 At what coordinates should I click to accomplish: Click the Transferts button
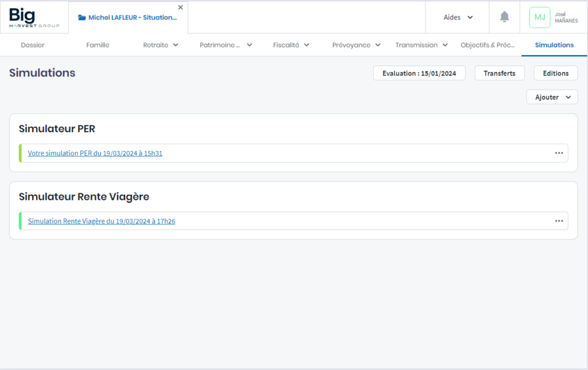(499, 73)
